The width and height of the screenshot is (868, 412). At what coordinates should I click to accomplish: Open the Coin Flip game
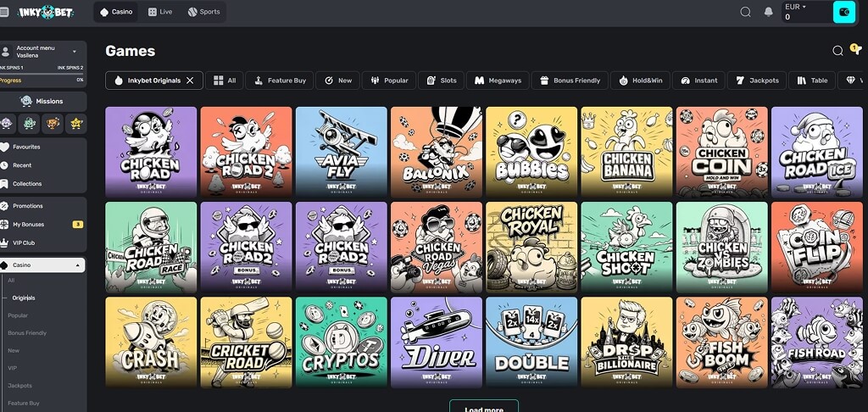817,248
